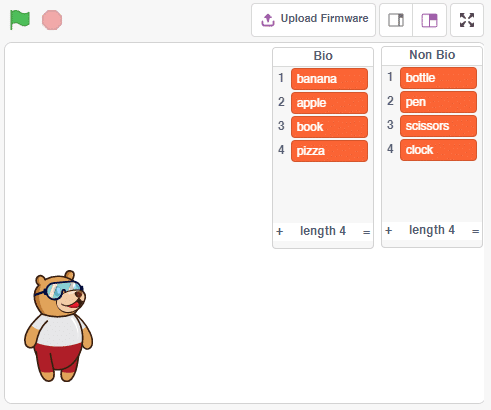Viewport: 491px width, 410px height.
Task: Click the Non Bio list title
Action: point(432,55)
